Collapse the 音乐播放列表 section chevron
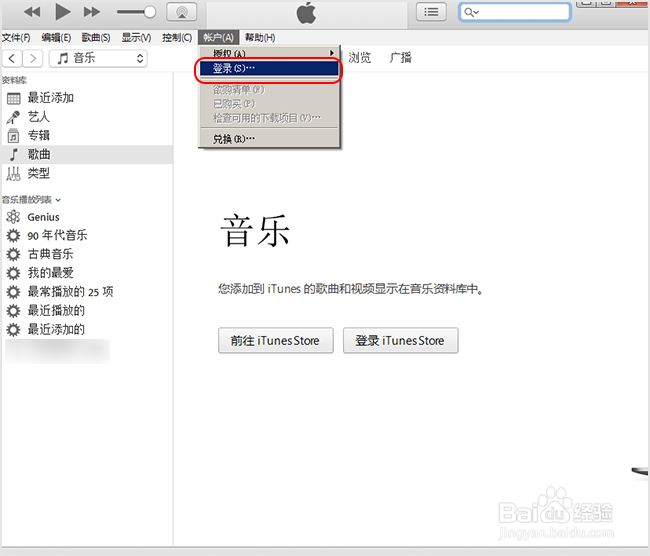The image size is (650, 556). point(58,200)
